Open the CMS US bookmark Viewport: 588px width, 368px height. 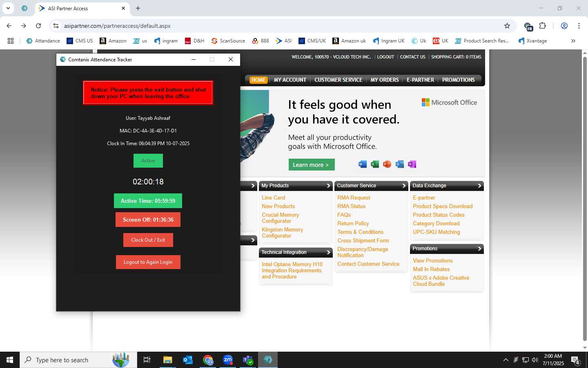(x=80, y=41)
